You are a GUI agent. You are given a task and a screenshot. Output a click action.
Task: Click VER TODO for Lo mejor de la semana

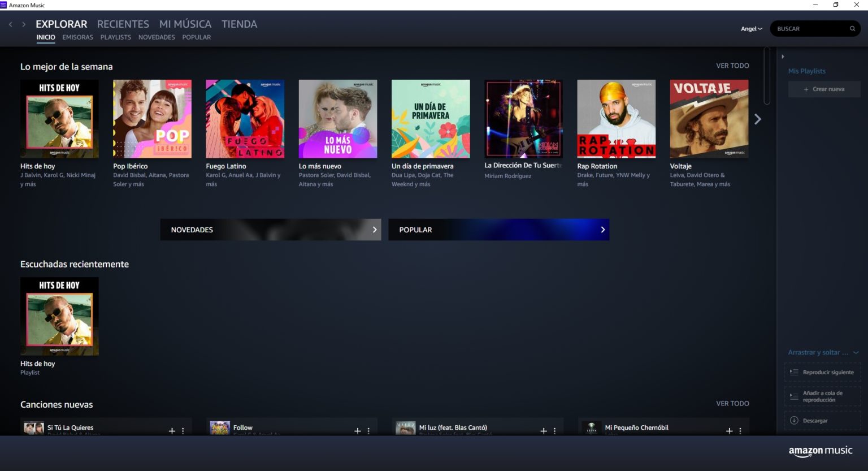[732, 66]
